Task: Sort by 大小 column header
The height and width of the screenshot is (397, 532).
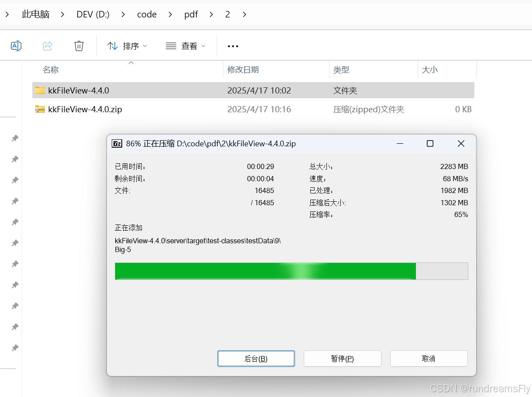Action: tap(430, 70)
